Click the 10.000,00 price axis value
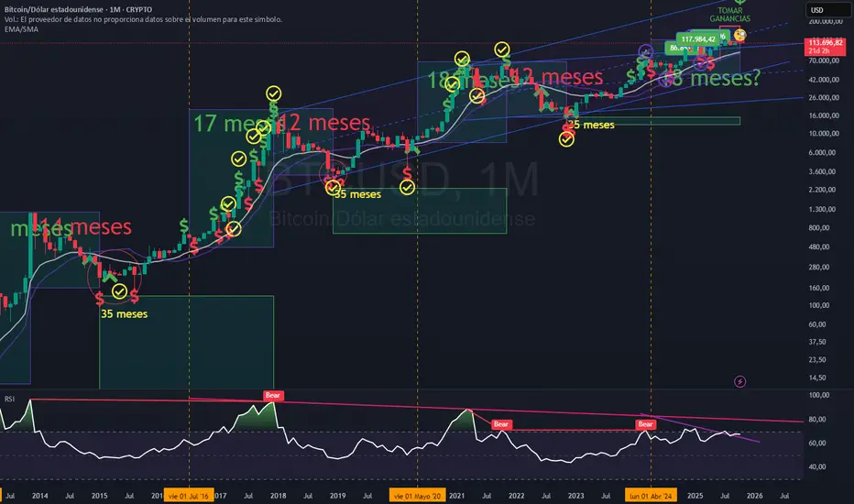The height and width of the screenshot is (504, 854). (x=824, y=134)
